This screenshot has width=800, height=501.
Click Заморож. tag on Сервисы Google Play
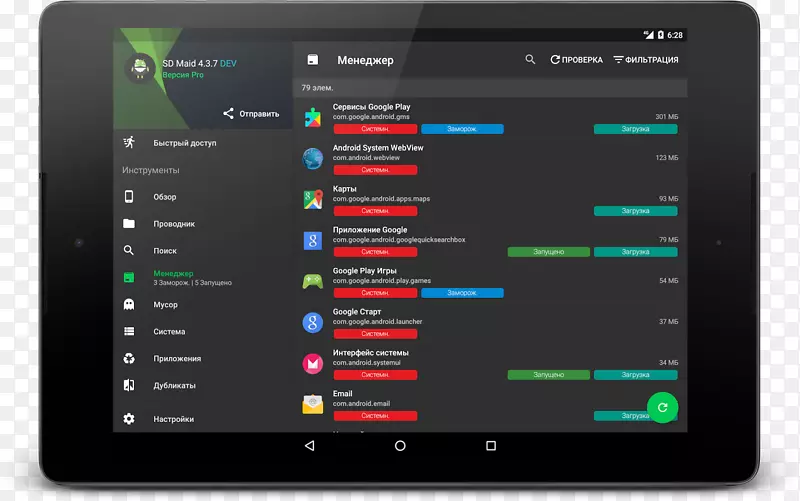[462, 129]
